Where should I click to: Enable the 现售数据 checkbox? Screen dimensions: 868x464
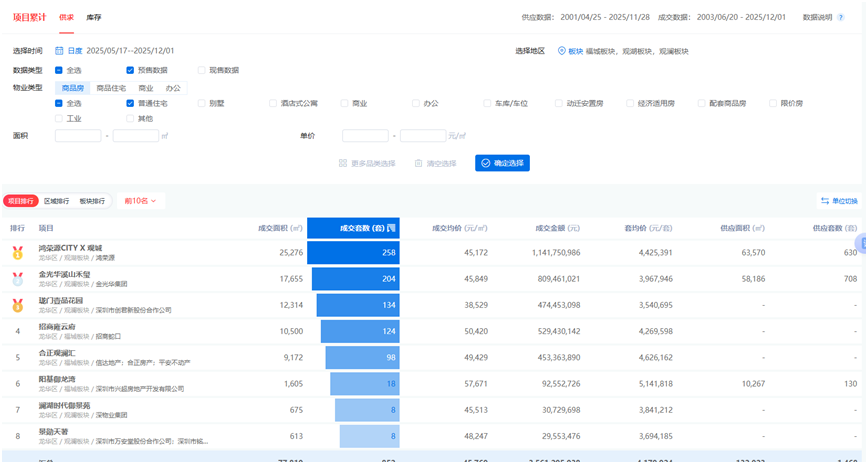201,70
